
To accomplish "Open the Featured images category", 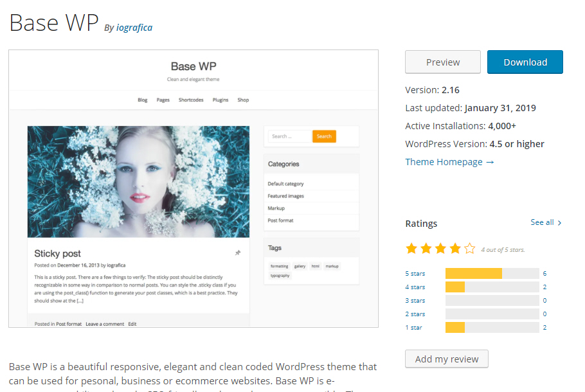I will click(x=286, y=196).
